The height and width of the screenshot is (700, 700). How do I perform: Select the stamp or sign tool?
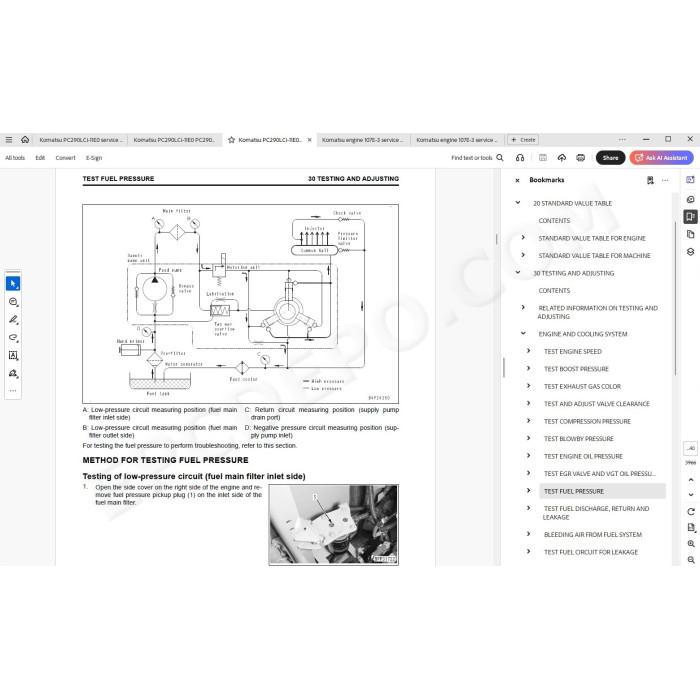(x=13, y=373)
